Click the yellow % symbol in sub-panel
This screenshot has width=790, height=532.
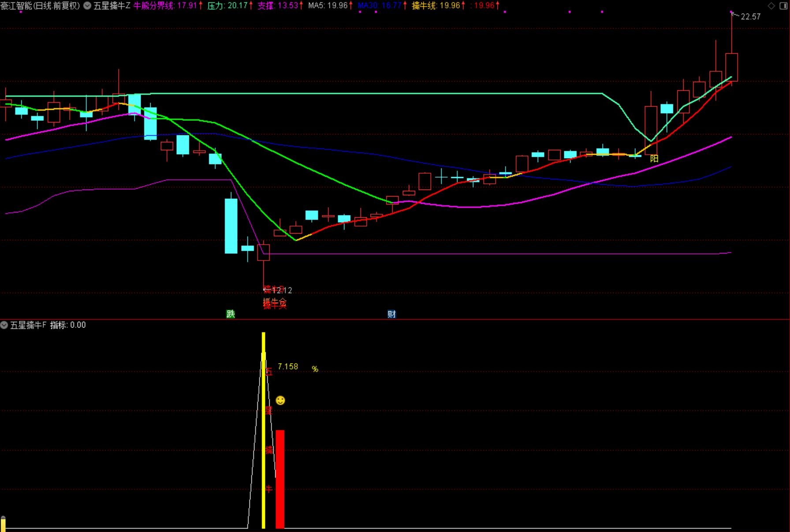tap(315, 369)
